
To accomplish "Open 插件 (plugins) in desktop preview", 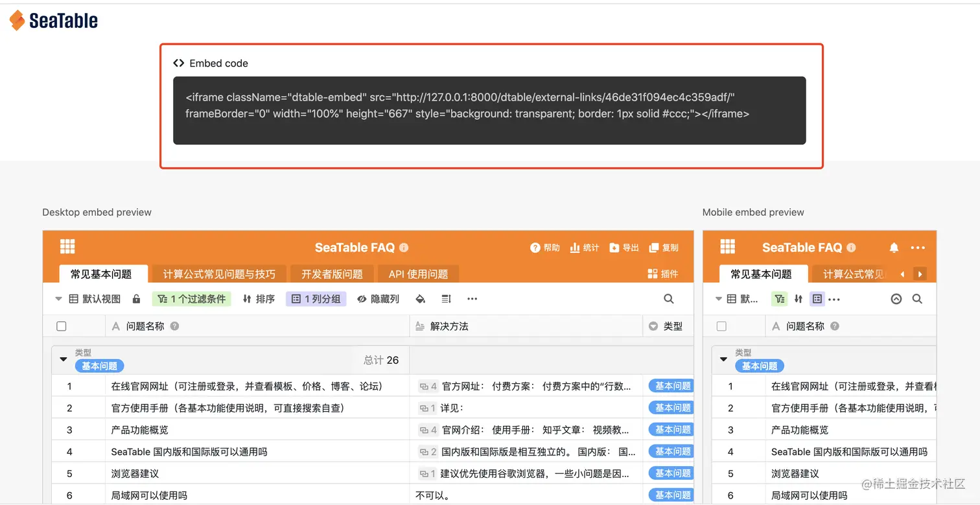I will (663, 274).
